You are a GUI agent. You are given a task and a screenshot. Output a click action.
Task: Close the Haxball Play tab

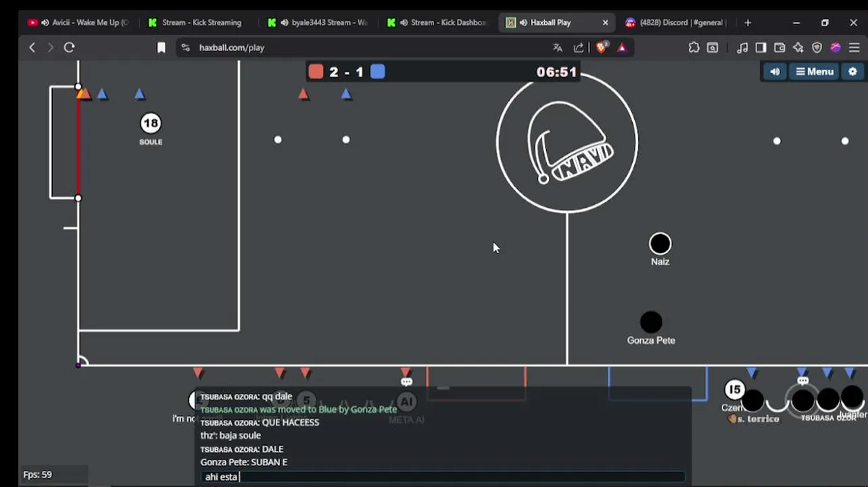(x=605, y=22)
